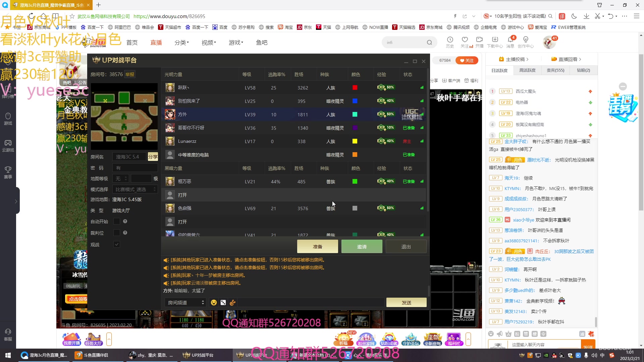Screen dimensions: 644x362
Task: Expand 视频 navigation dropdown
Action: [209, 43]
